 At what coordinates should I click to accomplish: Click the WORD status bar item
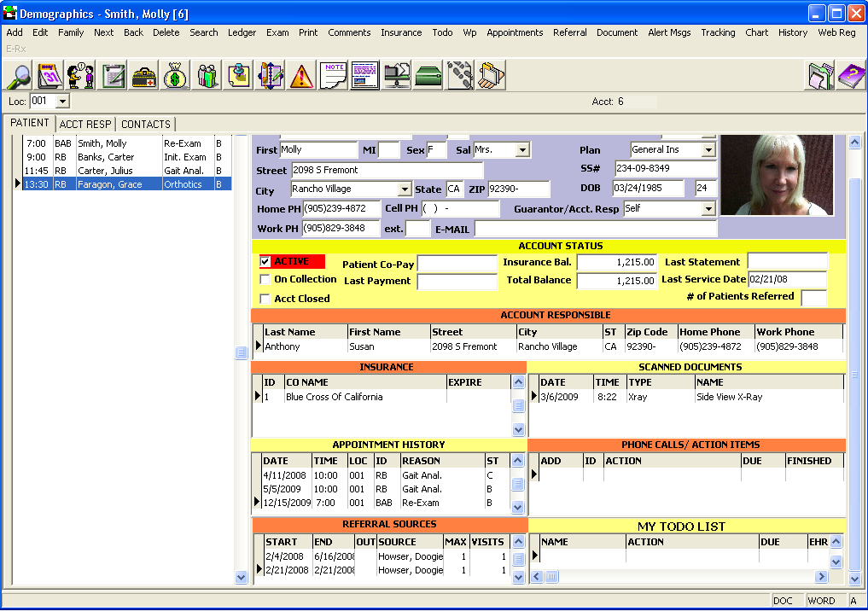click(821, 601)
